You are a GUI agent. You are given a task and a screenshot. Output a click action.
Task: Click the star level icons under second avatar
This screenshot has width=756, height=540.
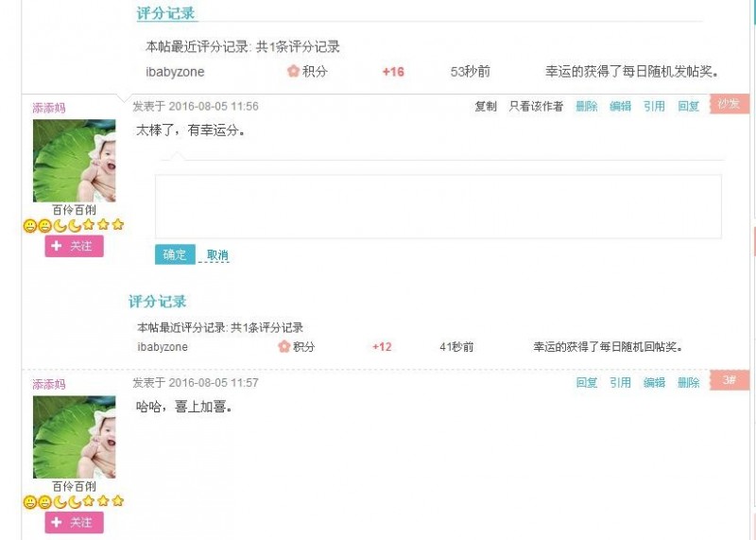pos(103,501)
